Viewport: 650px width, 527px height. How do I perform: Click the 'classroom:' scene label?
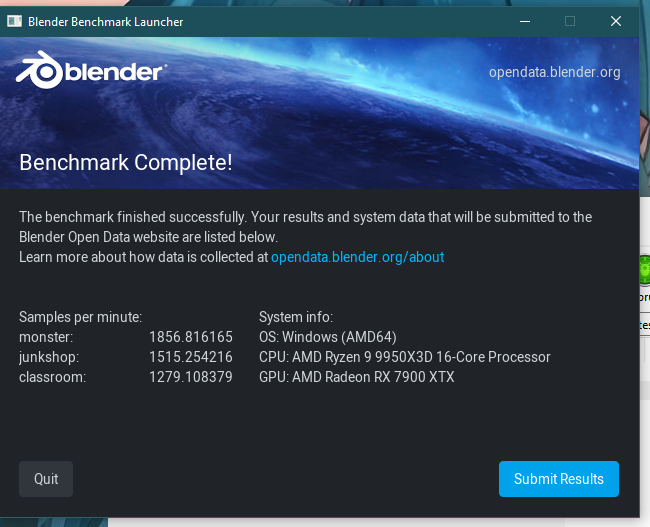tap(53, 377)
